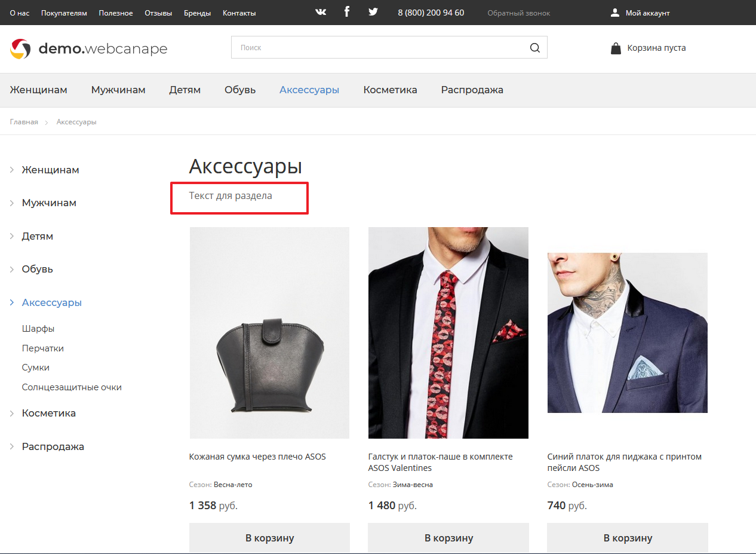Expand Косметика sidebar chevron

12,414
